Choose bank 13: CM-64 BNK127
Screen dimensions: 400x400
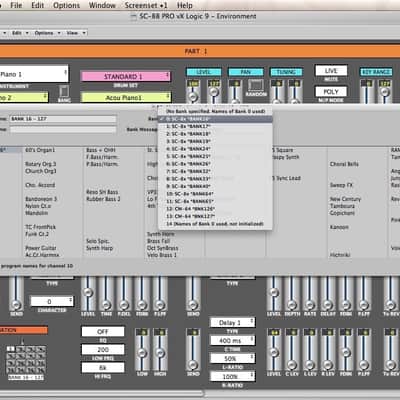tap(215, 216)
